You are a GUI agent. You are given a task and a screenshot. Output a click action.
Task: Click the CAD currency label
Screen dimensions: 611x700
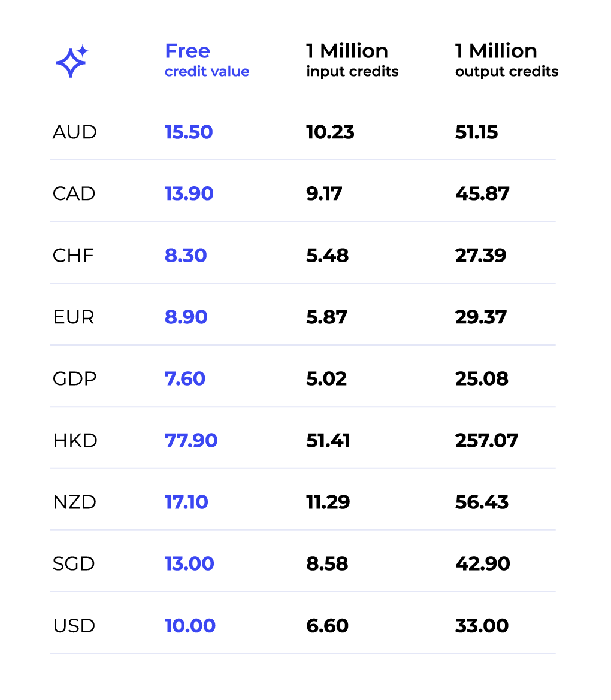(x=74, y=194)
